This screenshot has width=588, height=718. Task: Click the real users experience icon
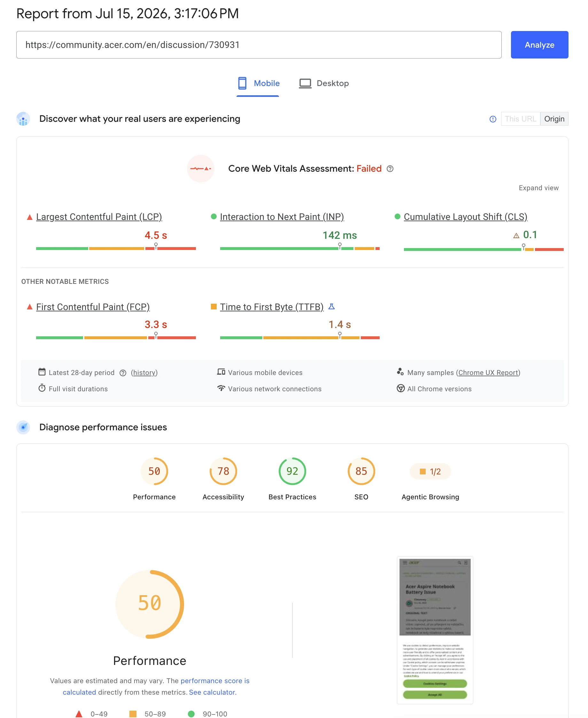click(23, 119)
